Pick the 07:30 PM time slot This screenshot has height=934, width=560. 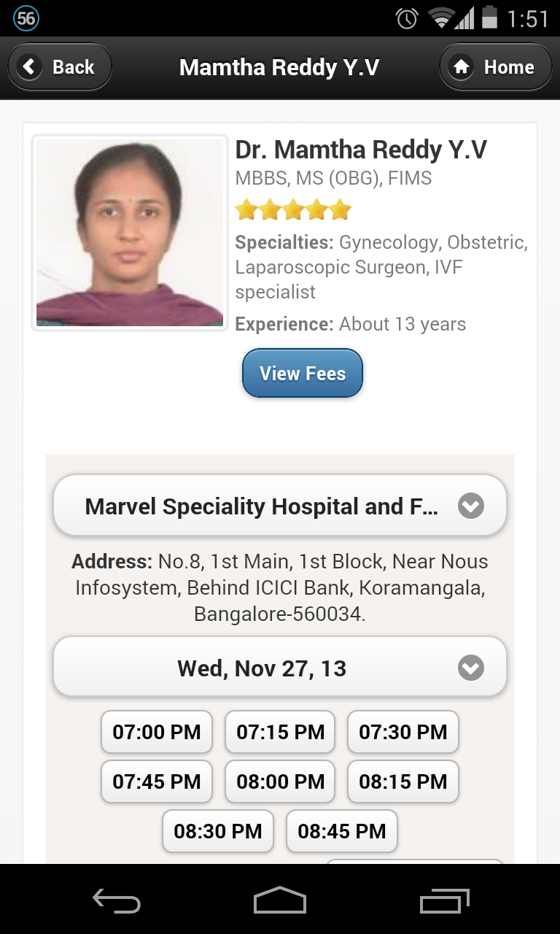tap(403, 733)
